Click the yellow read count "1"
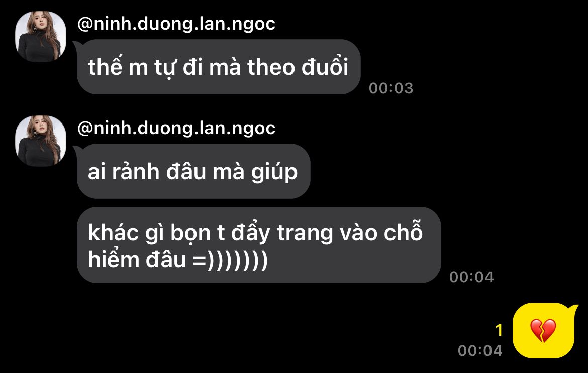This screenshot has width=588, height=373. click(x=499, y=330)
